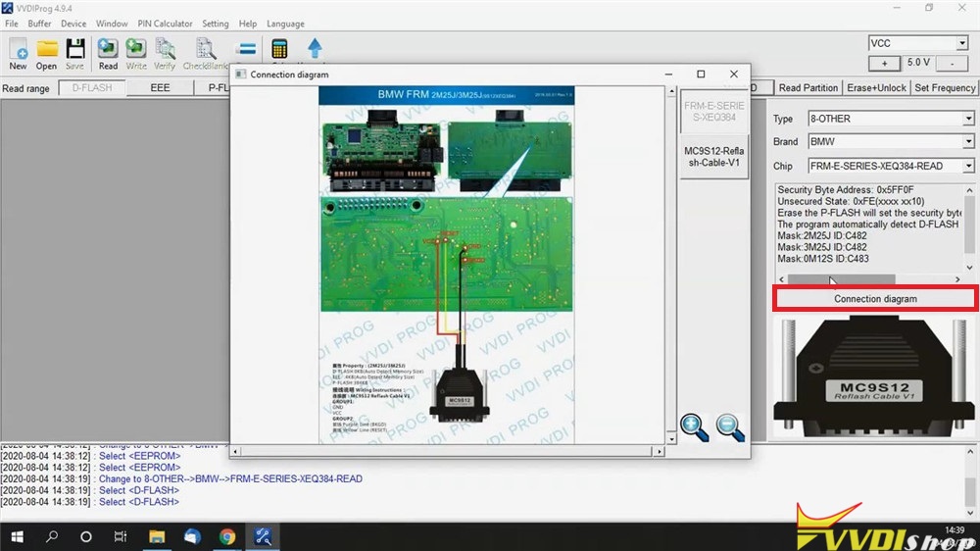This screenshot has width=980, height=551.
Task: Open File Explorer from taskbar
Action: [156, 536]
